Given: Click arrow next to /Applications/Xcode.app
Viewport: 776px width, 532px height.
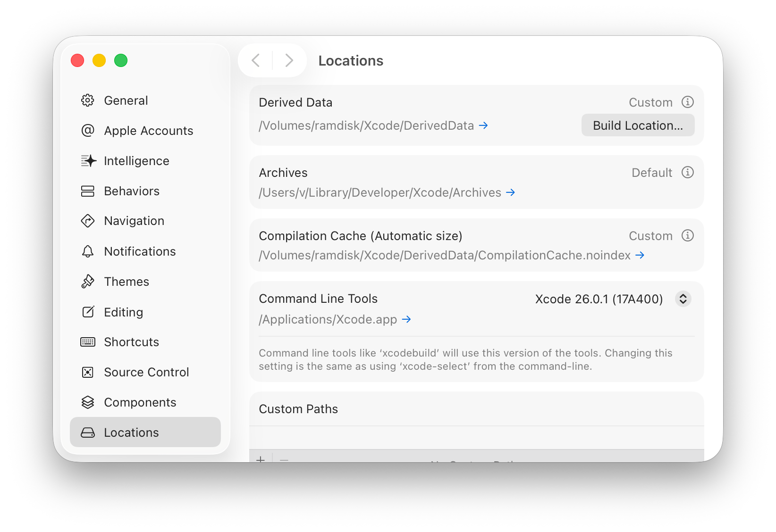Looking at the screenshot, I should (x=406, y=319).
